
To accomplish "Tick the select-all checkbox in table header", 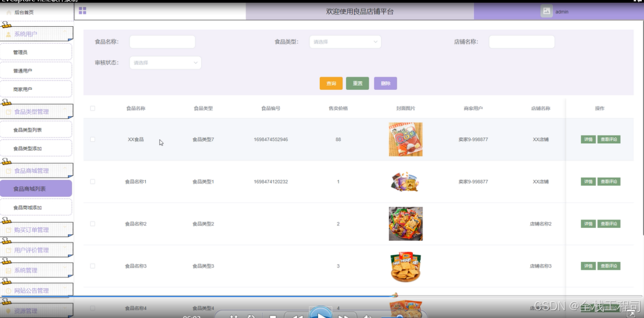I will 92,108.
